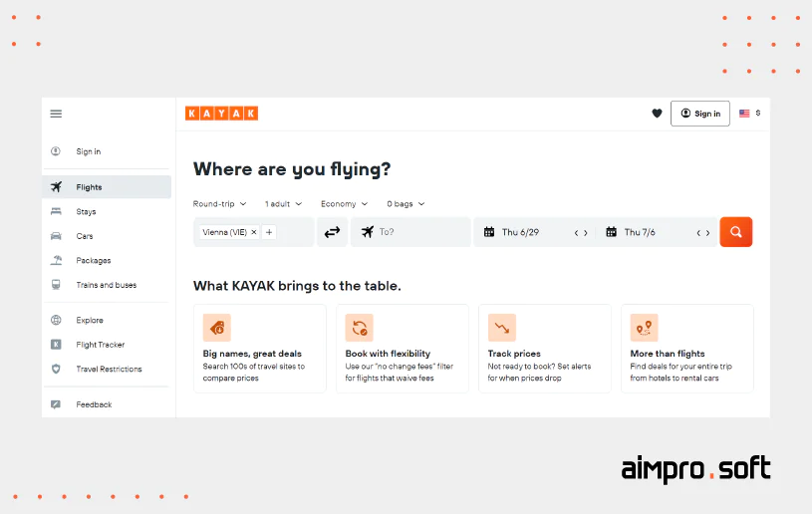Open Trains and buses in sidebar
The width and height of the screenshot is (812, 514).
point(108,285)
